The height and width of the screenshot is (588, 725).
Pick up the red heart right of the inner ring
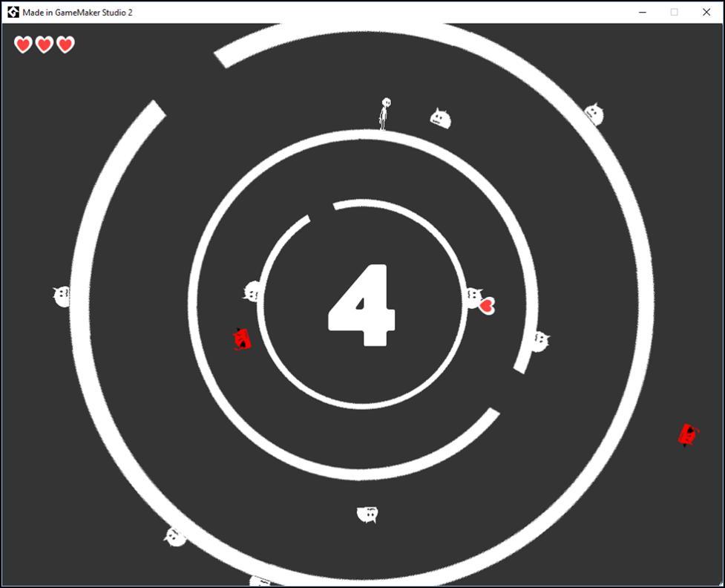487,305
